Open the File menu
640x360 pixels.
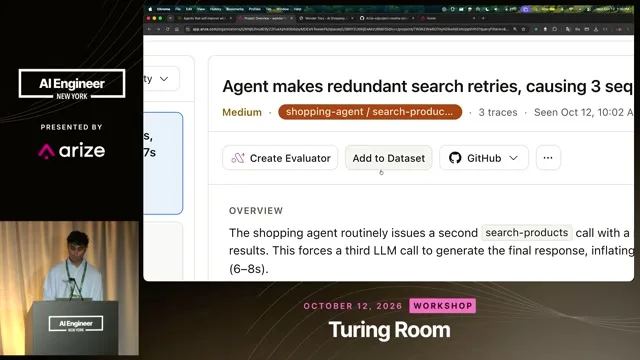[x=178, y=9]
